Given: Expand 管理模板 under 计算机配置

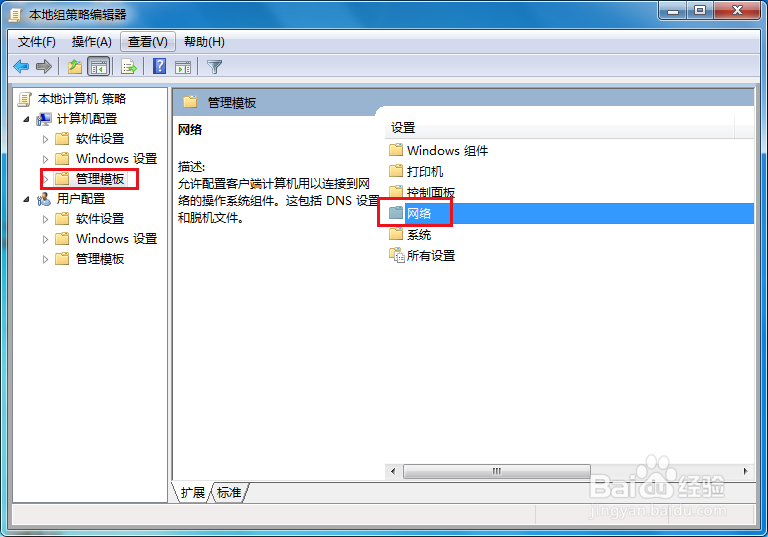Looking at the screenshot, I should click(46, 179).
